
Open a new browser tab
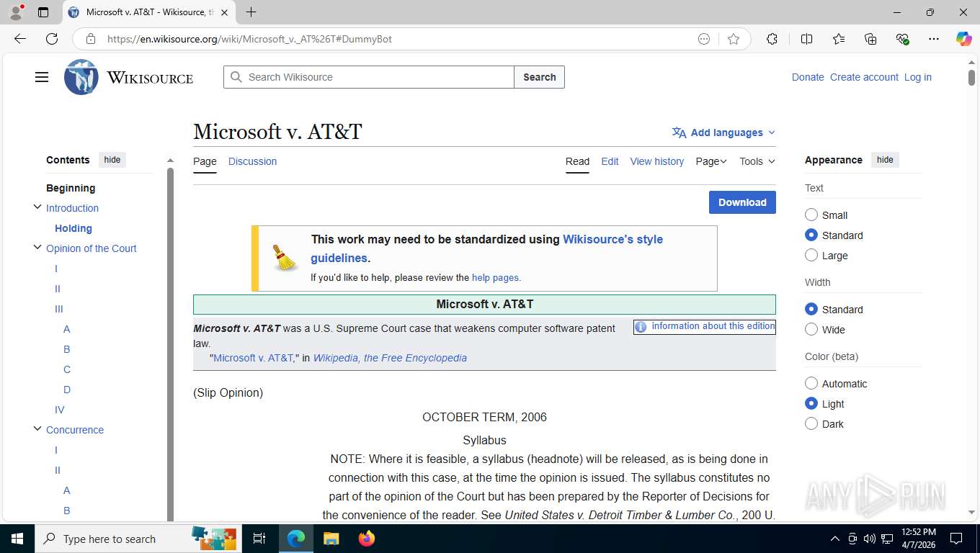pyautogui.click(x=251, y=12)
